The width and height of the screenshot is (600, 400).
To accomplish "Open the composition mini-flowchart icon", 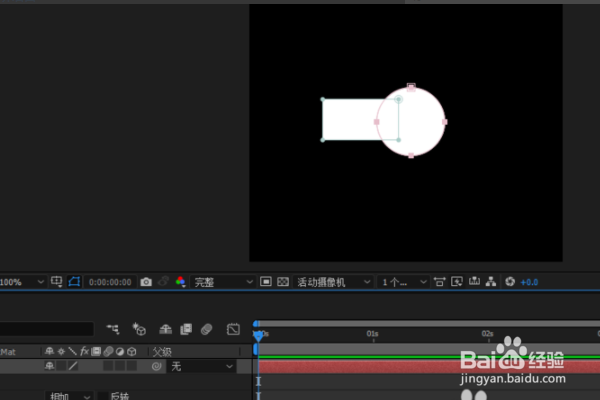I will pyautogui.click(x=113, y=329).
